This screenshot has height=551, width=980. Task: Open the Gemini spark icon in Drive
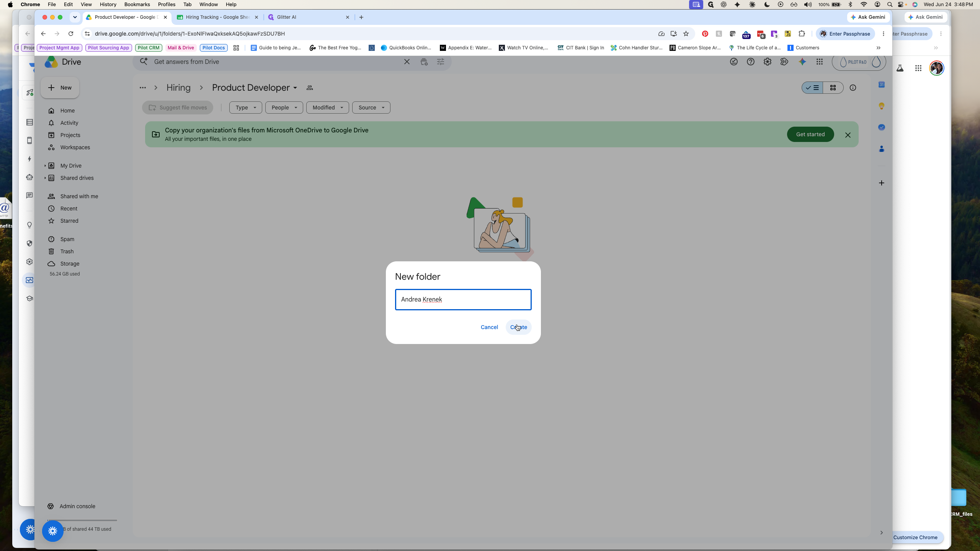[x=802, y=62]
